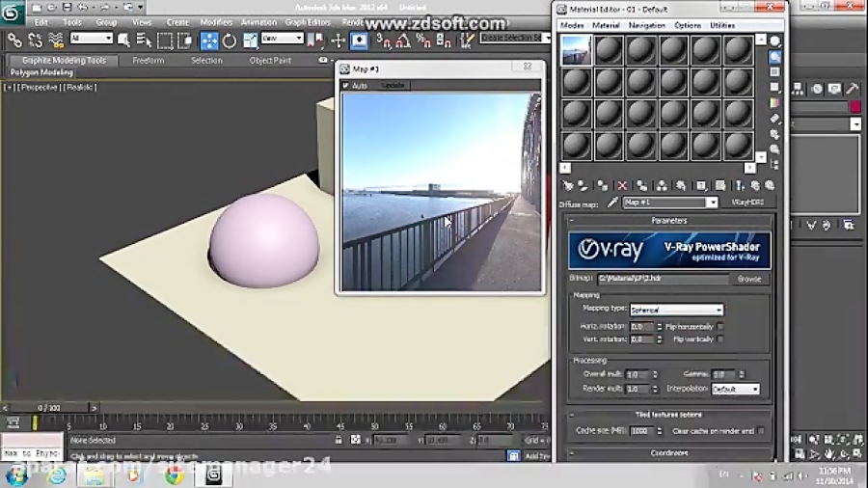The width and height of the screenshot is (868, 488).
Task: Click Get Material icon in Material Editor
Action: (x=567, y=186)
